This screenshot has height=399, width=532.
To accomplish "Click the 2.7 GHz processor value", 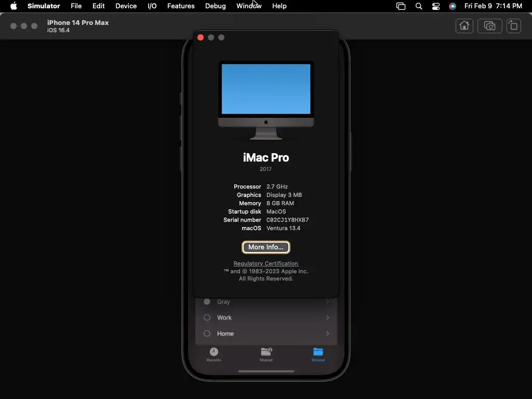I will 277,187.
